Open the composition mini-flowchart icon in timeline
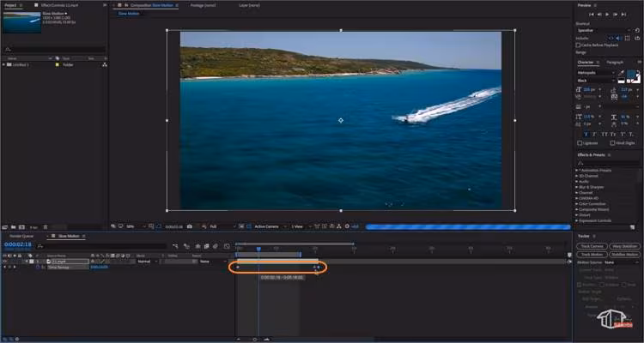 (175, 246)
